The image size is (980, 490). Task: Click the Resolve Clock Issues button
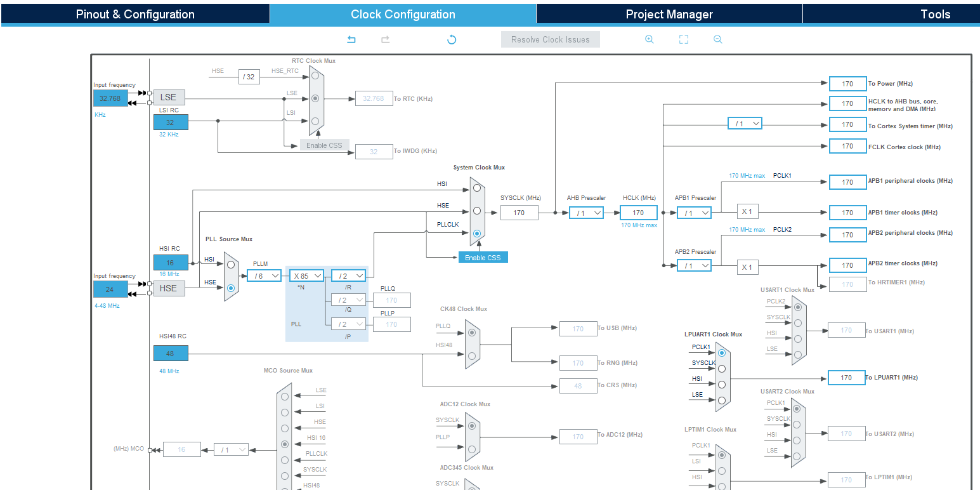click(551, 39)
